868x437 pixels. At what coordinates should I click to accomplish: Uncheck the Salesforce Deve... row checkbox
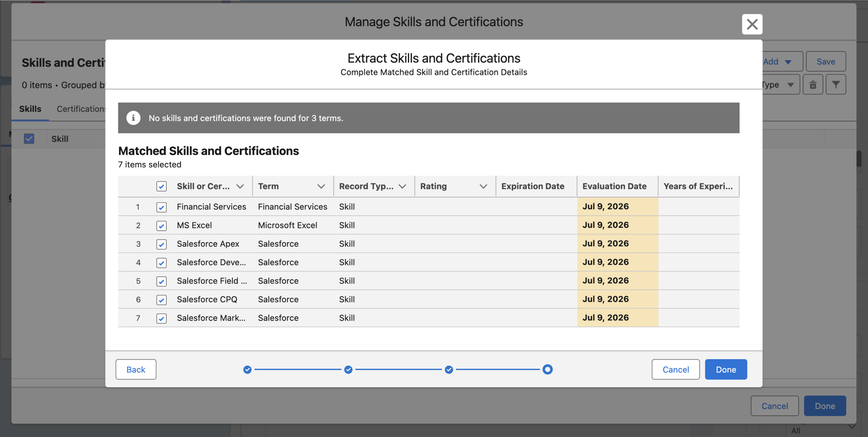(161, 263)
